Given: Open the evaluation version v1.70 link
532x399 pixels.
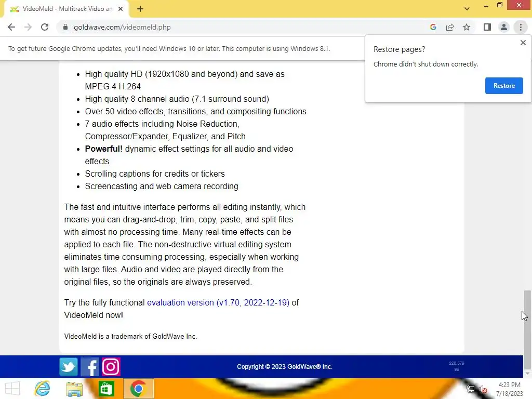Looking at the screenshot, I should (x=218, y=303).
